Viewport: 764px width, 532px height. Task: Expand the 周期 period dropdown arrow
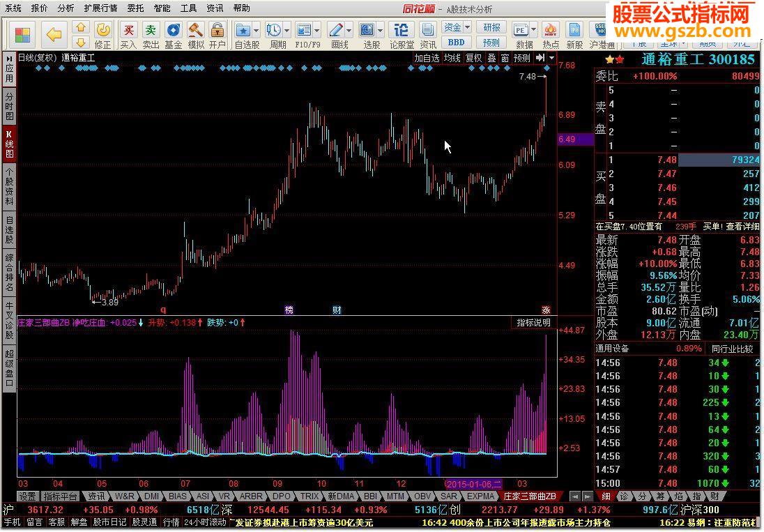[286, 30]
